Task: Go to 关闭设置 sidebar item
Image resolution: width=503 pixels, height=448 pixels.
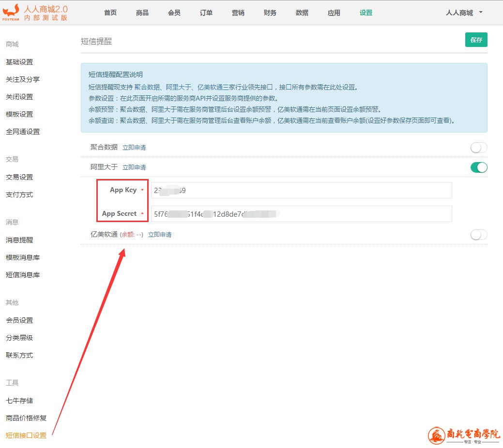Action: click(x=19, y=97)
